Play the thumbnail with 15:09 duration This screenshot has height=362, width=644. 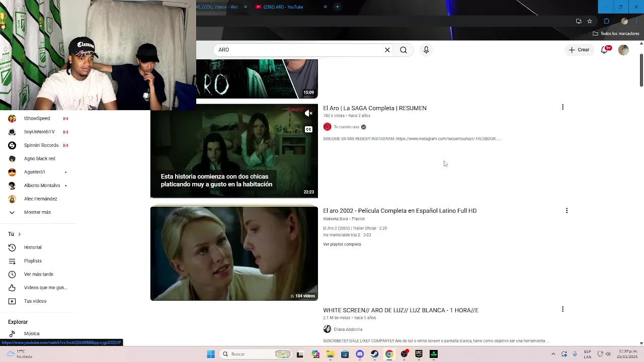click(257, 79)
